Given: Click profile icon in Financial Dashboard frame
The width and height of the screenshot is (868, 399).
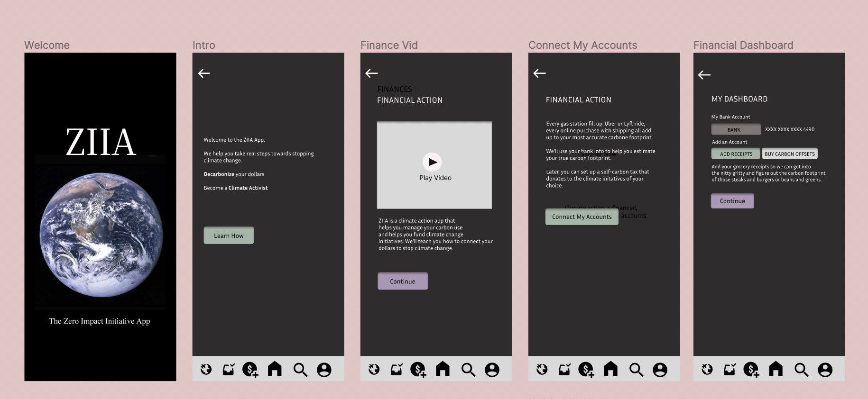Looking at the screenshot, I should pos(825,370).
